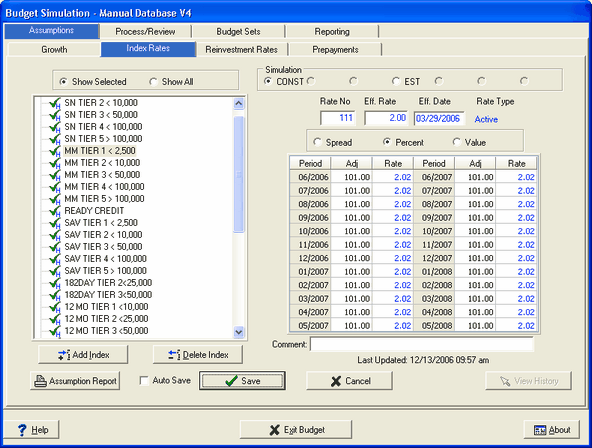Click the index list scroll down arrow
The height and width of the screenshot is (448, 592).
(239, 332)
